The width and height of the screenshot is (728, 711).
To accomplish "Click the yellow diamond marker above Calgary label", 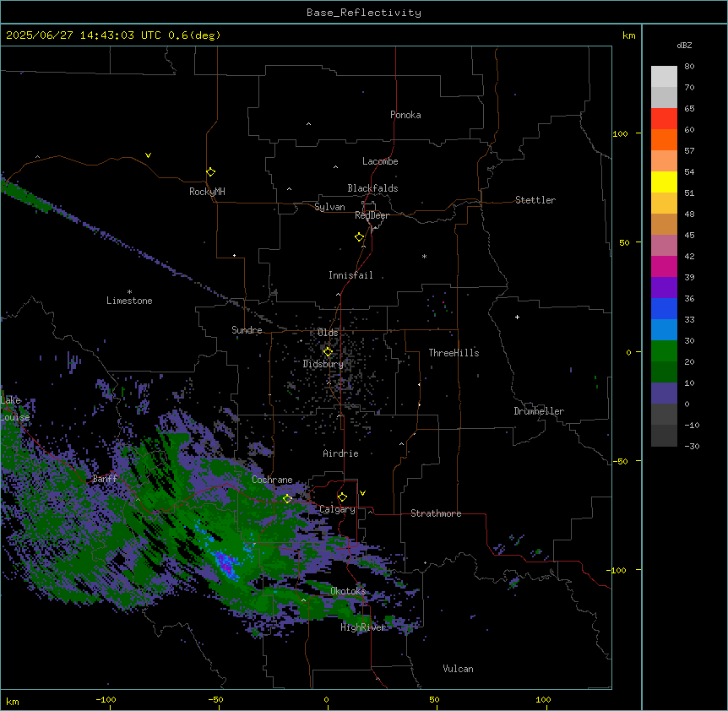I will [342, 497].
